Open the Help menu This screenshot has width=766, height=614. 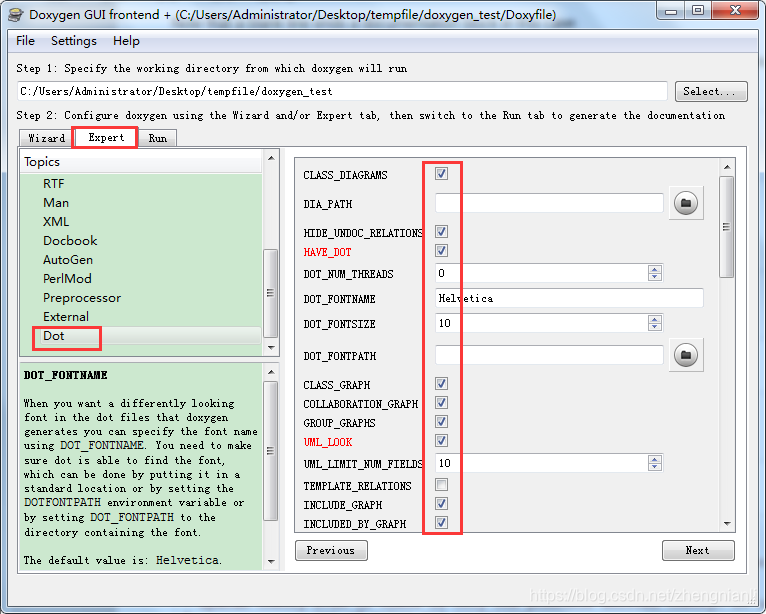coord(126,41)
